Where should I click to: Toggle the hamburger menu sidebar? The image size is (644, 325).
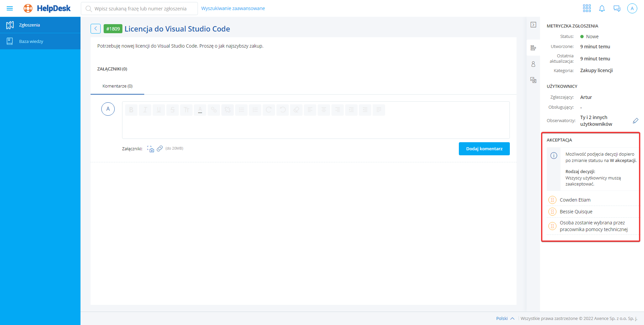point(10,8)
